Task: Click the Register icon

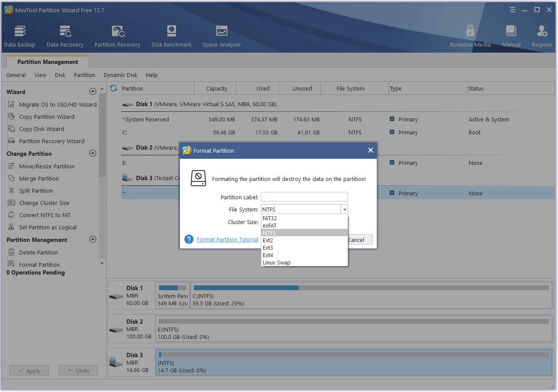Action: point(541,35)
